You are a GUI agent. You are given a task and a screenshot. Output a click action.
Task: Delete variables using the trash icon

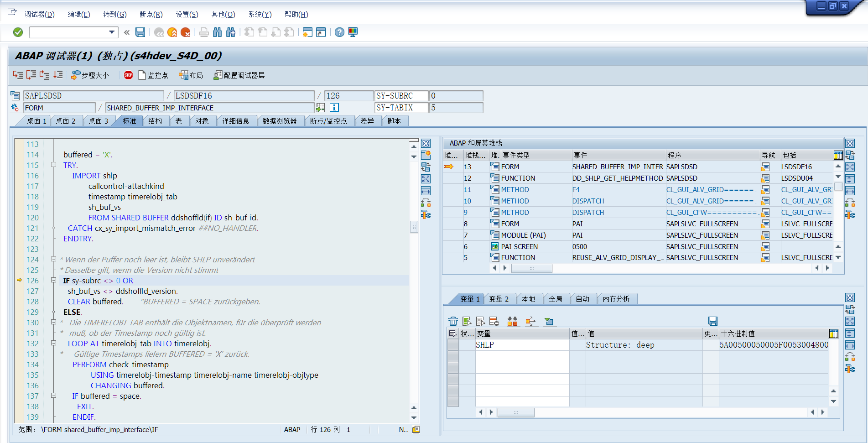(x=453, y=321)
